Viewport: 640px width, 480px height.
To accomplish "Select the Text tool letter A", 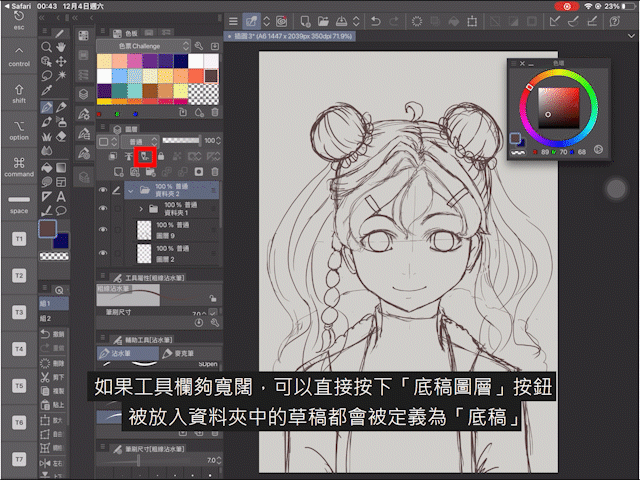I will coord(61,197).
